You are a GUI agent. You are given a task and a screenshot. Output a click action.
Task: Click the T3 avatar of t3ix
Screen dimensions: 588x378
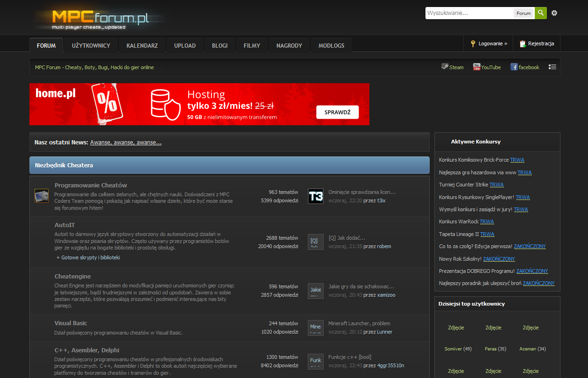pos(316,196)
